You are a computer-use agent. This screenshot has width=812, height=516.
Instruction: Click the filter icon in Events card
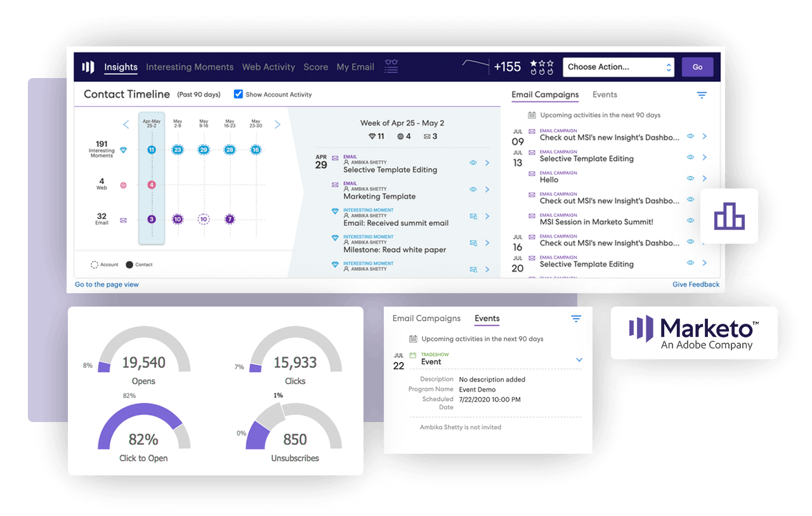(576, 319)
